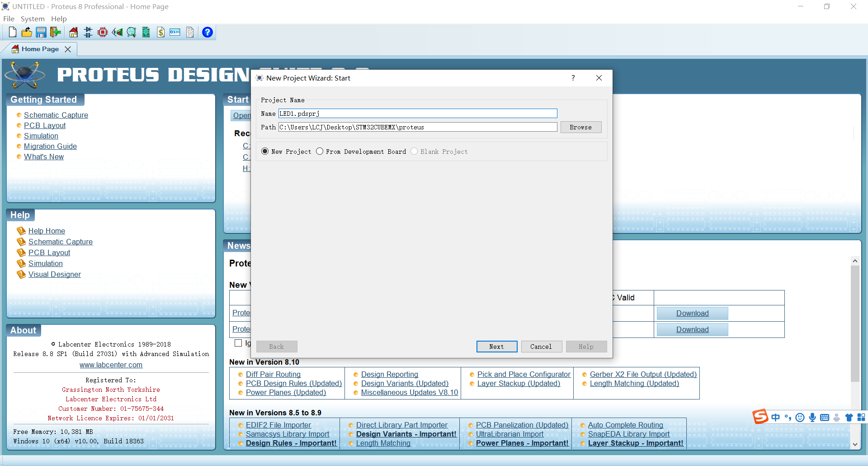
Task: Click the microphone voice input icon
Action: (x=812, y=417)
